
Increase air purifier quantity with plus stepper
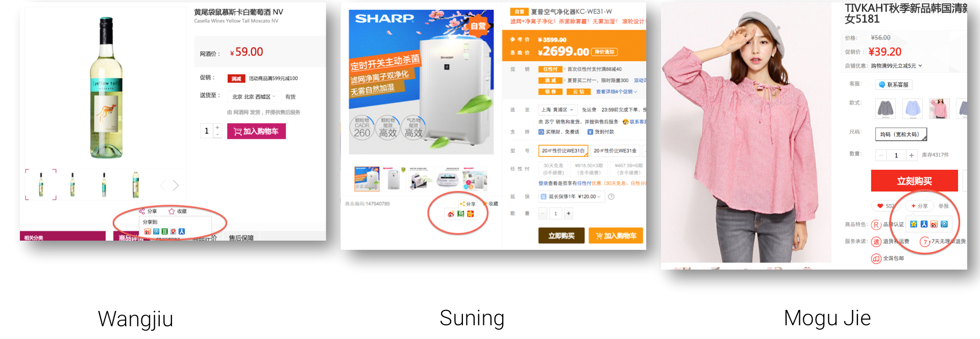569,214
